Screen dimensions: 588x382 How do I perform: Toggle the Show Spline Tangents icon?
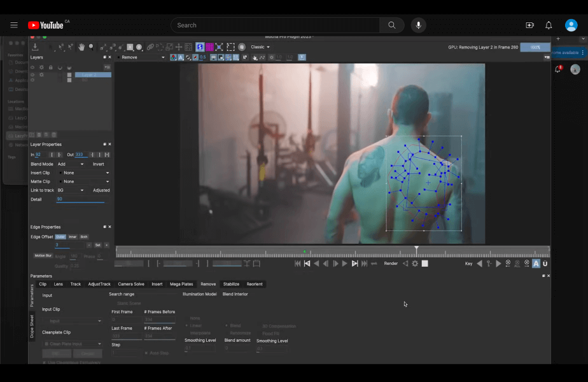tap(228, 57)
